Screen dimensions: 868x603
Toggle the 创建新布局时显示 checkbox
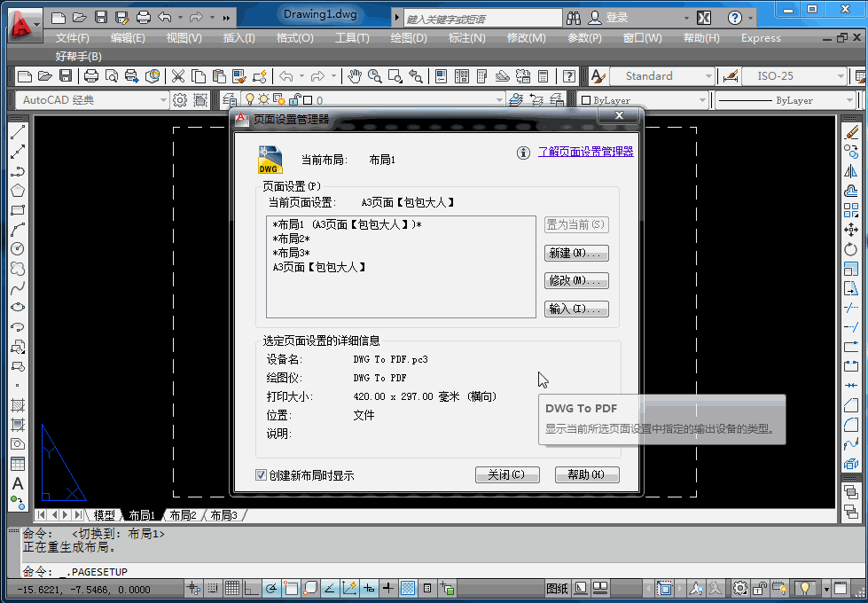click(261, 474)
